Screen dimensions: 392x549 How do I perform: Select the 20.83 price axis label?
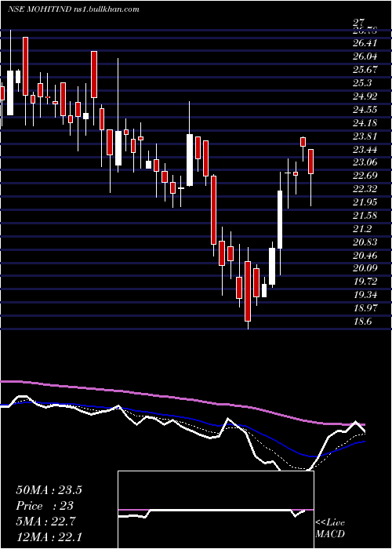365,242
